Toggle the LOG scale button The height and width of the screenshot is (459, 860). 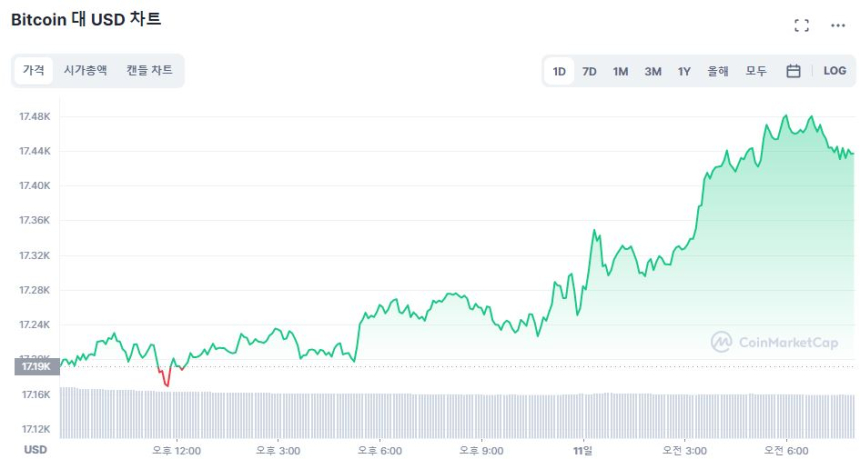[x=834, y=71]
